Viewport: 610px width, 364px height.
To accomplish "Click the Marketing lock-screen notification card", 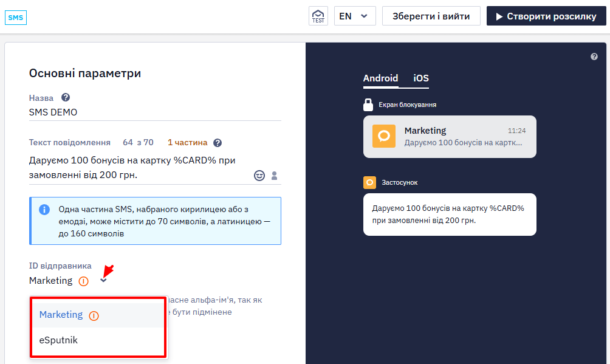I will [x=450, y=137].
